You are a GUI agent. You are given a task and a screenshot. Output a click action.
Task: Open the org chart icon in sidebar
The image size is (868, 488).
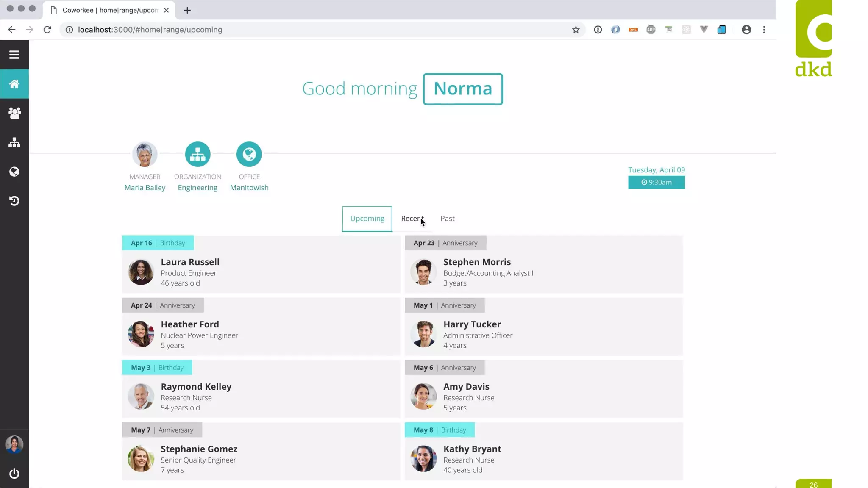(14, 142)
